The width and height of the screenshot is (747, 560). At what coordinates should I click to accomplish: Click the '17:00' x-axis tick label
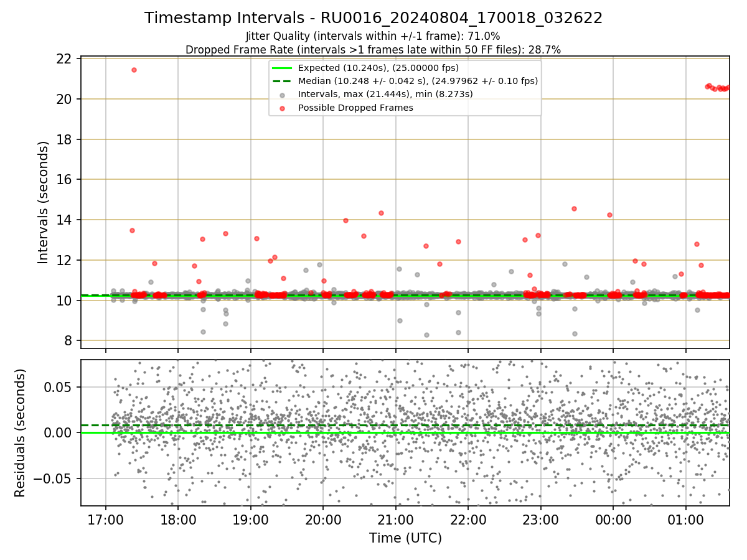pyautogui.click(x=105, y=520)
